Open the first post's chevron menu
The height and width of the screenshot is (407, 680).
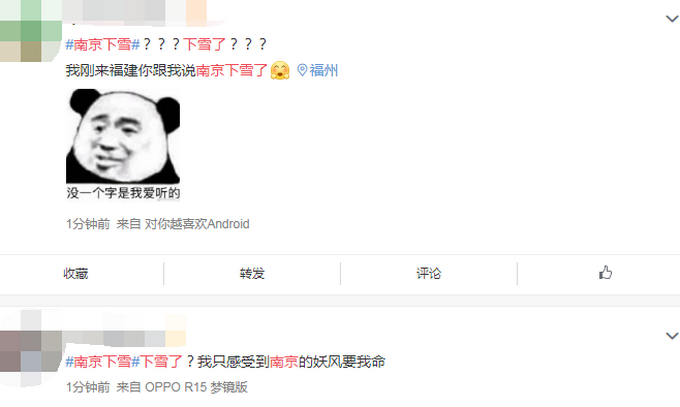click(672, 19)
